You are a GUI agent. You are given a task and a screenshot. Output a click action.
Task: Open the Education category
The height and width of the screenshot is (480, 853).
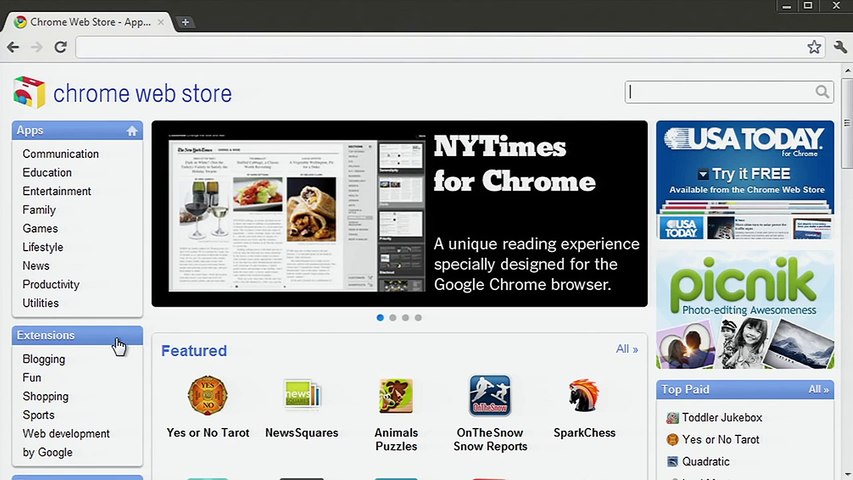(47, 173)
